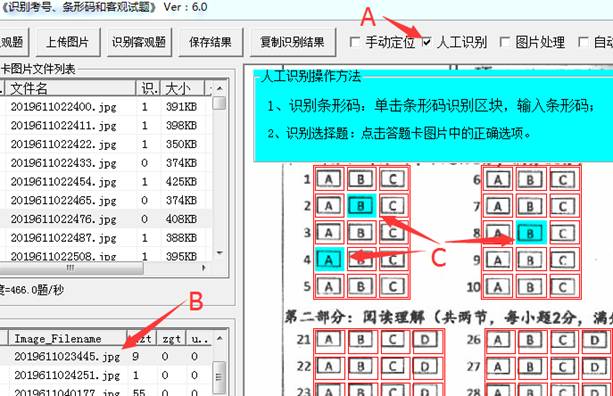Click file list scroll down arrow

click(220, 253)
